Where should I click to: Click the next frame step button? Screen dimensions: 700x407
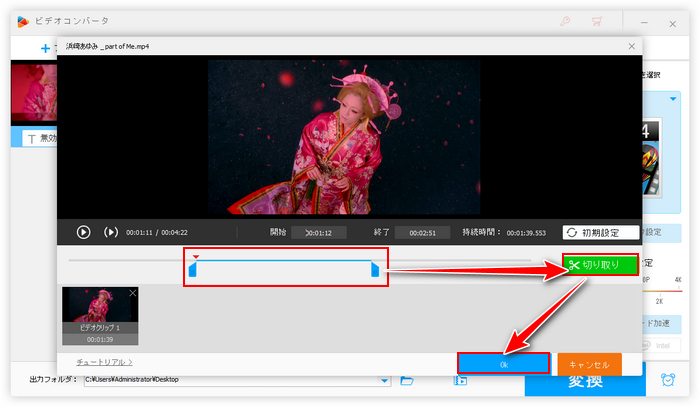click(x=111, y=232)
